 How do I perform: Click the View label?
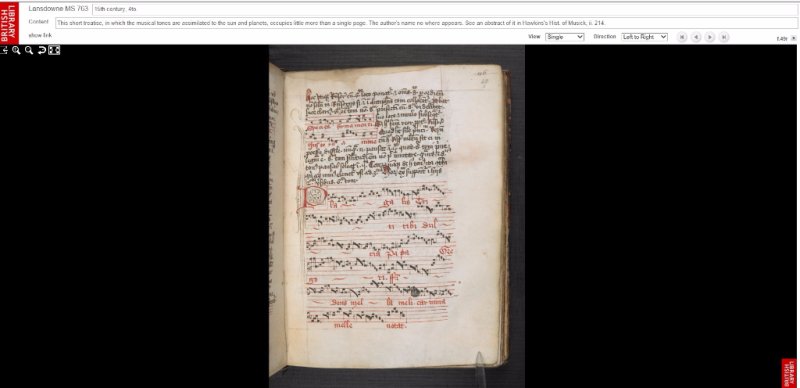[534, 37]
